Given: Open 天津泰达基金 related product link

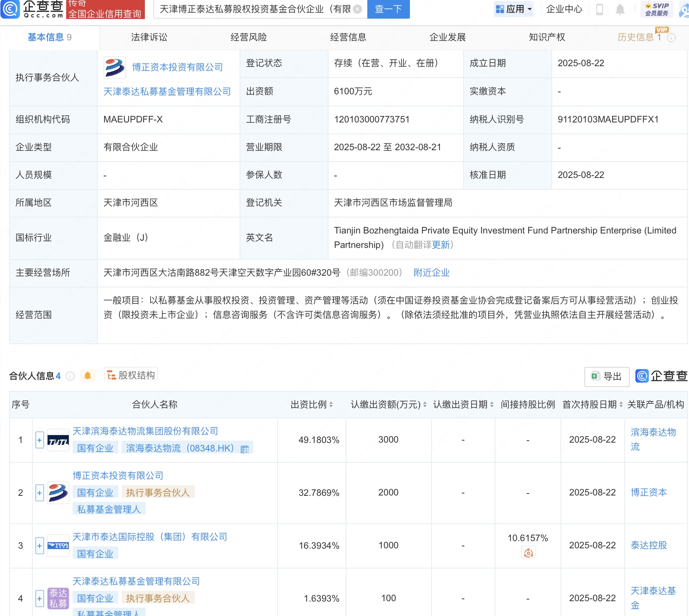Looking at the screenshot, I should click(x=653, y=598).
